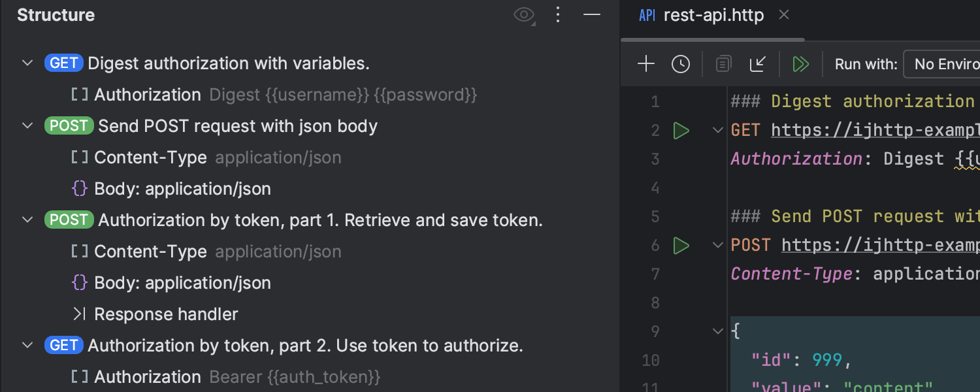Open the Run with environment dropdown
980x392 pixels.
941,64
